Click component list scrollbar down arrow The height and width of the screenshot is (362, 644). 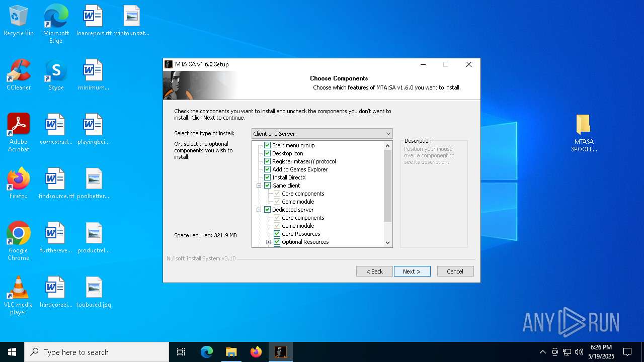(387, 243)
